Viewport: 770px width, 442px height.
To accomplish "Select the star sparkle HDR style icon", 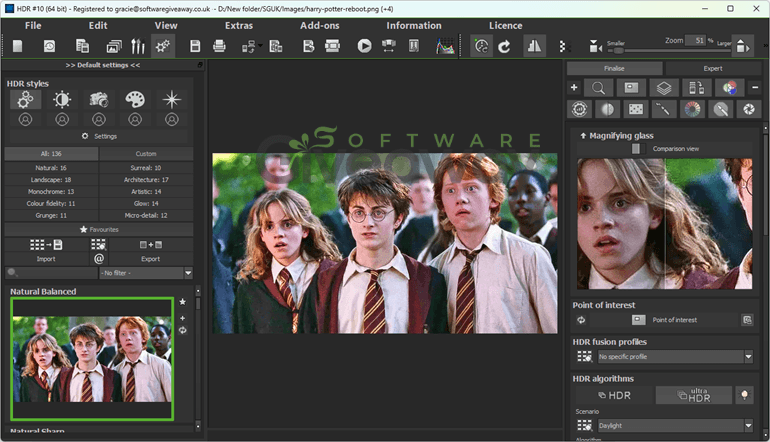I will point(171,100).
